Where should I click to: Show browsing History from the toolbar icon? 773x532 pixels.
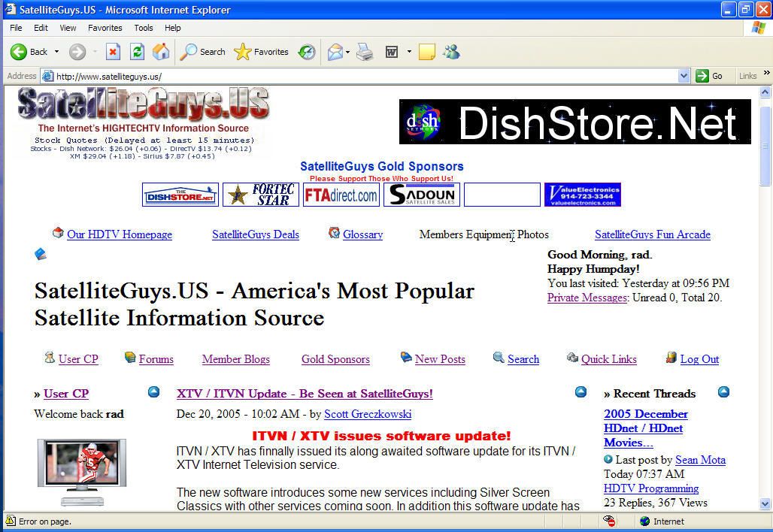(307, 52)
